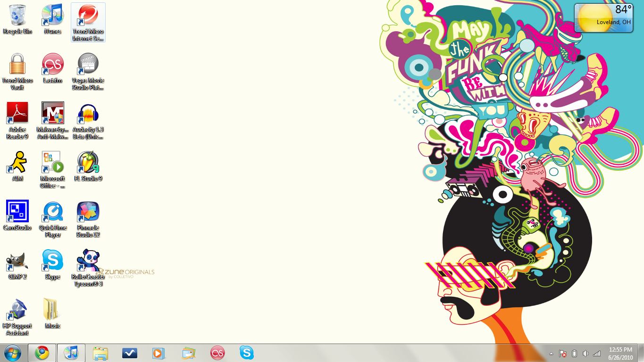This screenshot has height=362, width=644.
Task: Open Windows Media Player from taskbar
Action: tap(159, 353)
